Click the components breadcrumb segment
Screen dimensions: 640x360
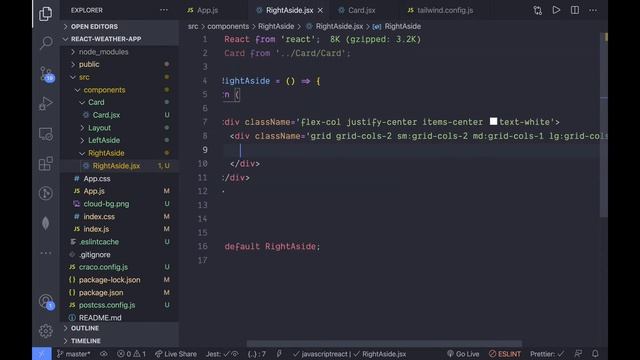228,27
